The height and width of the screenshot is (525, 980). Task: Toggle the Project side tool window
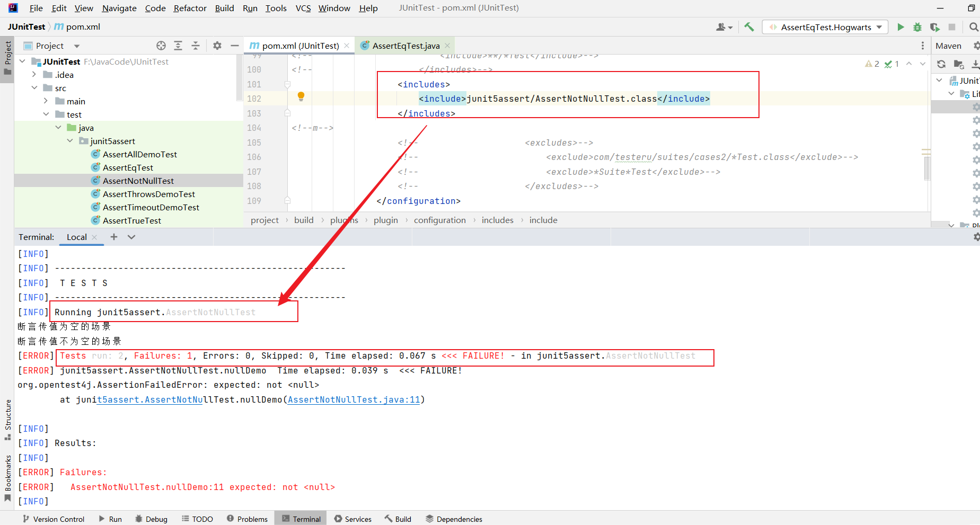coord(7,58)
